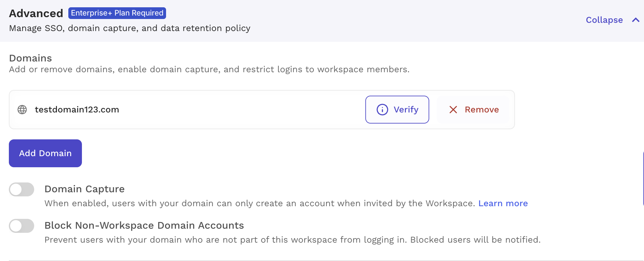Viewport: 644px width, 261px height.
Task: Click the red X icon on the Remove button
Action: [453, 110]
